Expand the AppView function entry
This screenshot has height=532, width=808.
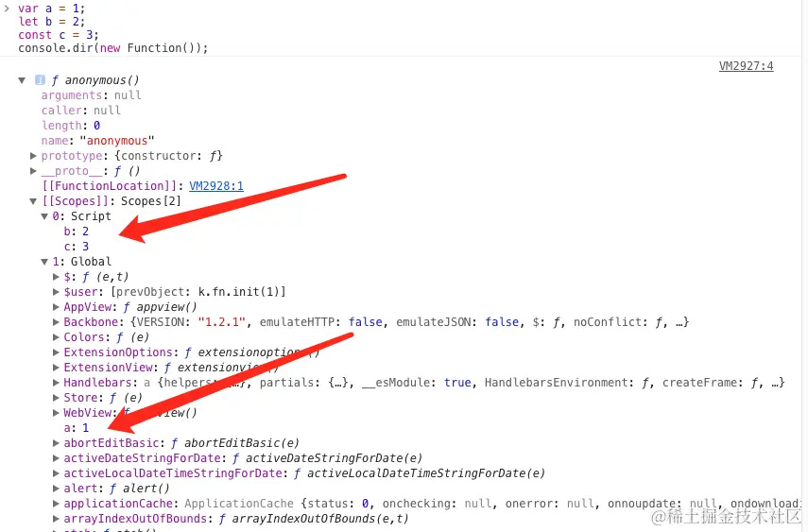(56, 307)
